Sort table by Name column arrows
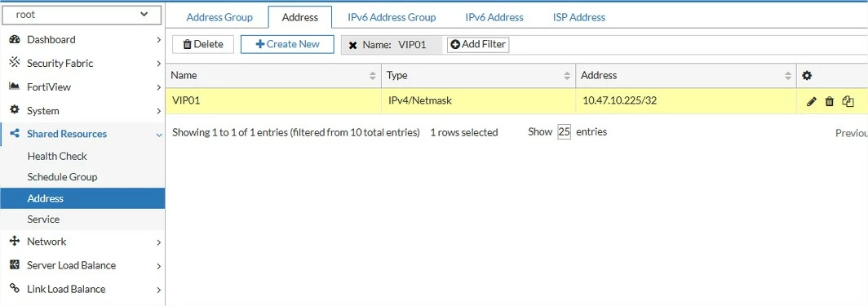The width and height of the screenshot is (868, 306). pyautogui.click(x=373, y=76)
